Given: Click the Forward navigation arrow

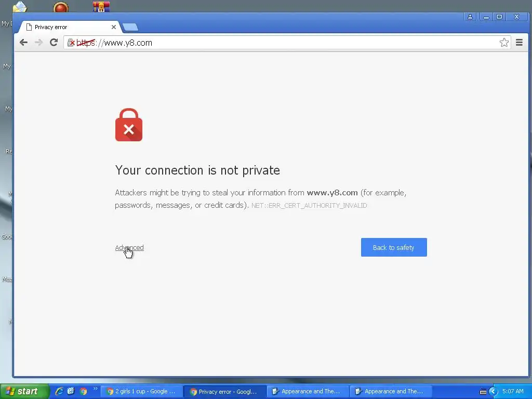Looking at the screenshot, I should (x=38, y=43).
